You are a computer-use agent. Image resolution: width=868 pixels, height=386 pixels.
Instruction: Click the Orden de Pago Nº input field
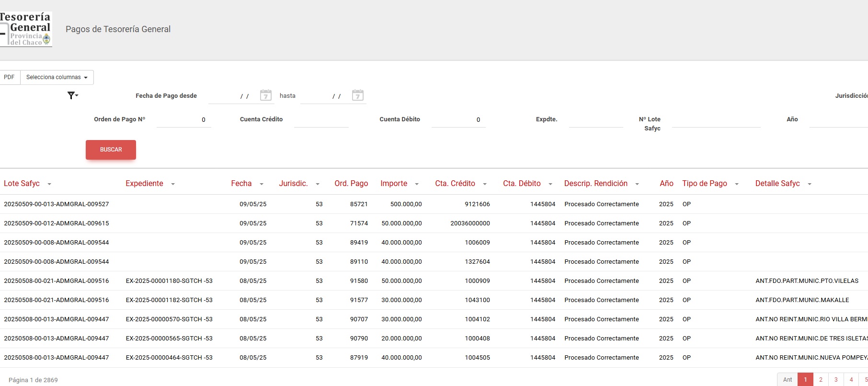coord(183,120)
